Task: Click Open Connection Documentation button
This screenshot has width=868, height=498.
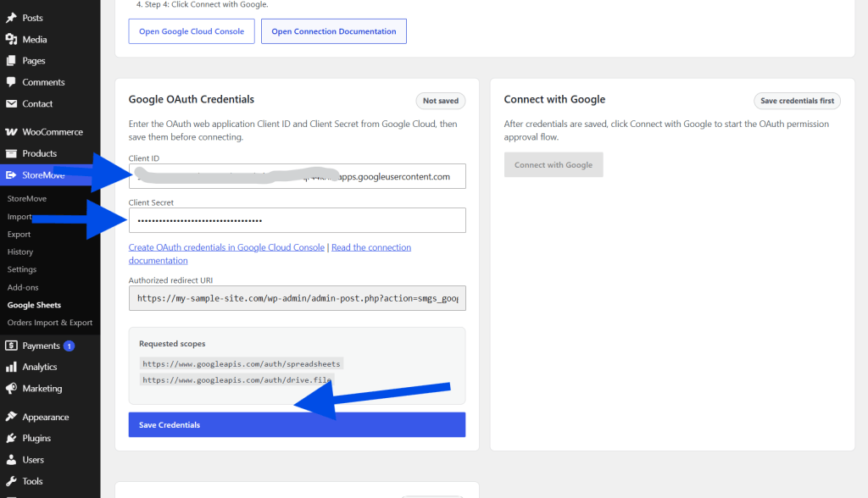Action: [334, 31]
